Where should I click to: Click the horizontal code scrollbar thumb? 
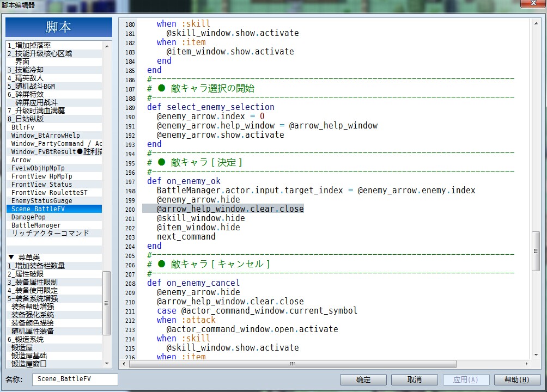293,364
